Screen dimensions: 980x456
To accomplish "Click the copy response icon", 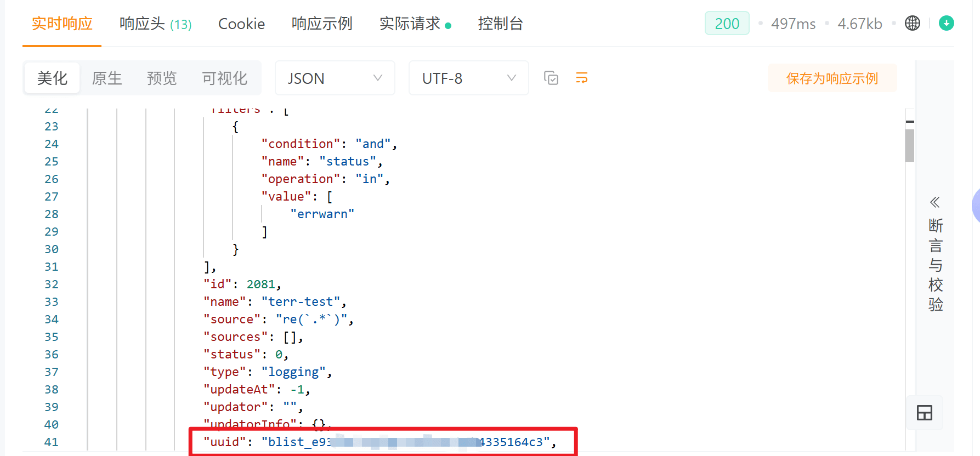I will [x=551, y=78].
